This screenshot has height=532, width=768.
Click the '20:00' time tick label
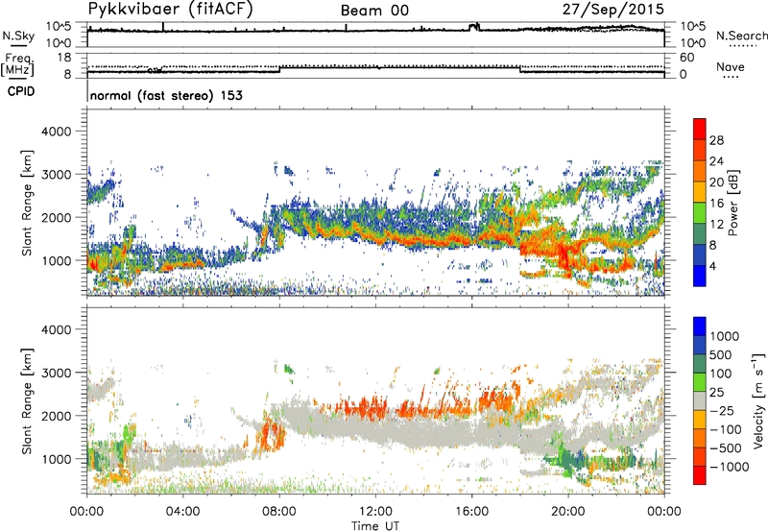567,512
